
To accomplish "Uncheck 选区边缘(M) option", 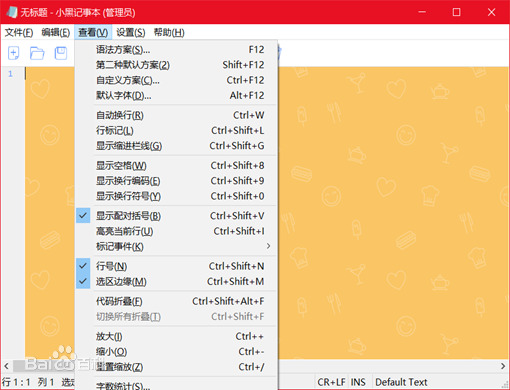I will click(176, 282).
